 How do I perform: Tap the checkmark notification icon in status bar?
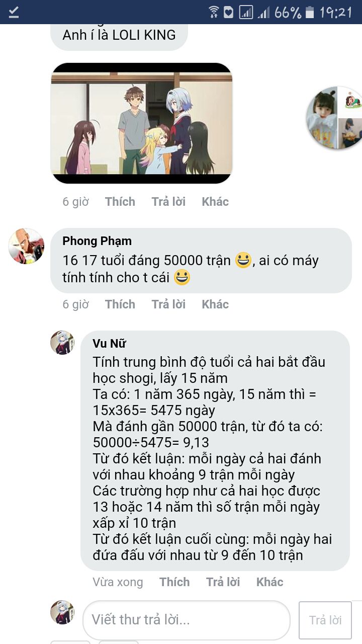(14, 12)
